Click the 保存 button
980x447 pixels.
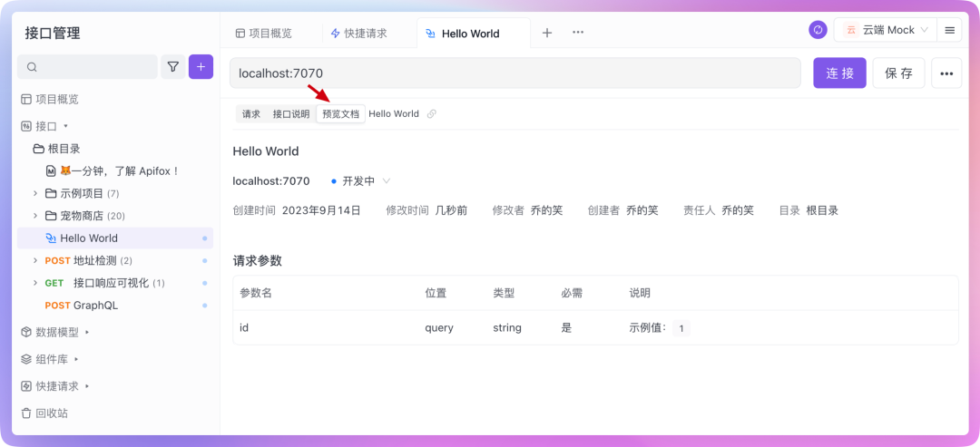click(x=898, y=73)
